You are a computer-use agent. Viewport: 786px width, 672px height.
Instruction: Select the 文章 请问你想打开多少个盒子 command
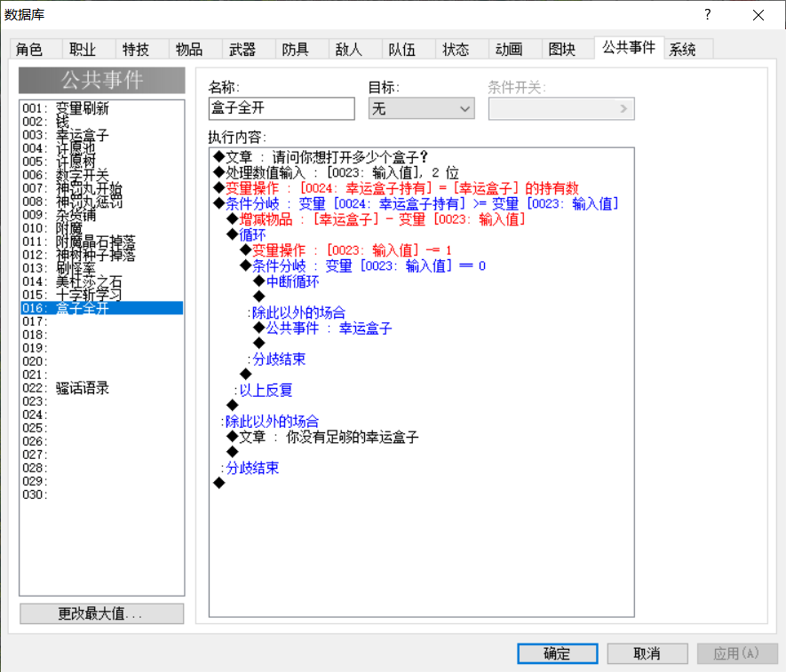321,157
